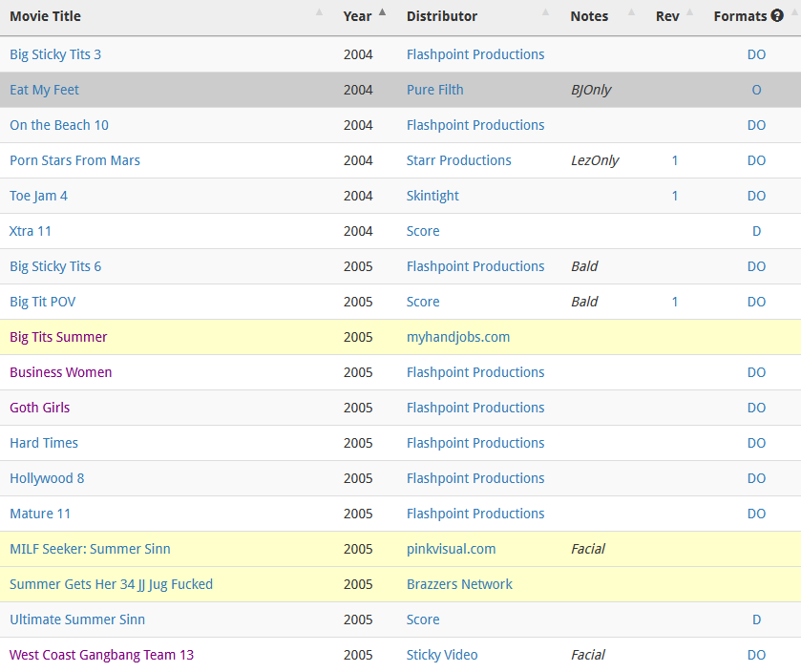Open the Brazzers Network distributor link

click(459, 584)
